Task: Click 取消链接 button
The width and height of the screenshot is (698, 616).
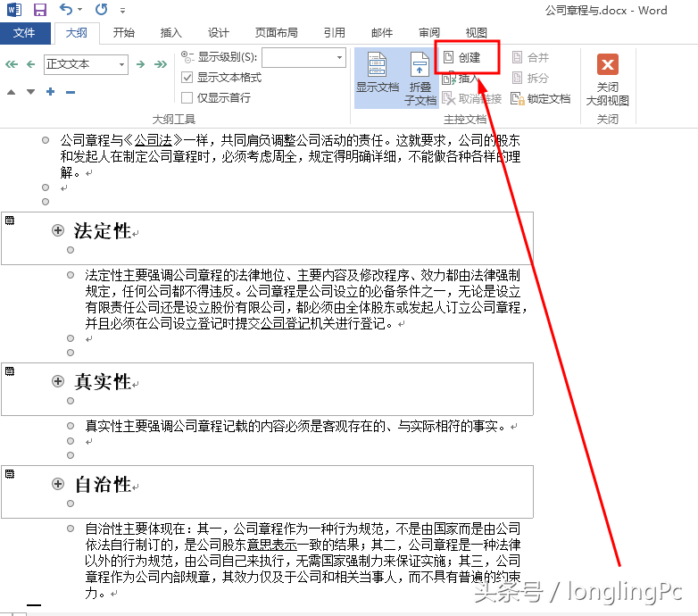Action: tap(472, 99)
